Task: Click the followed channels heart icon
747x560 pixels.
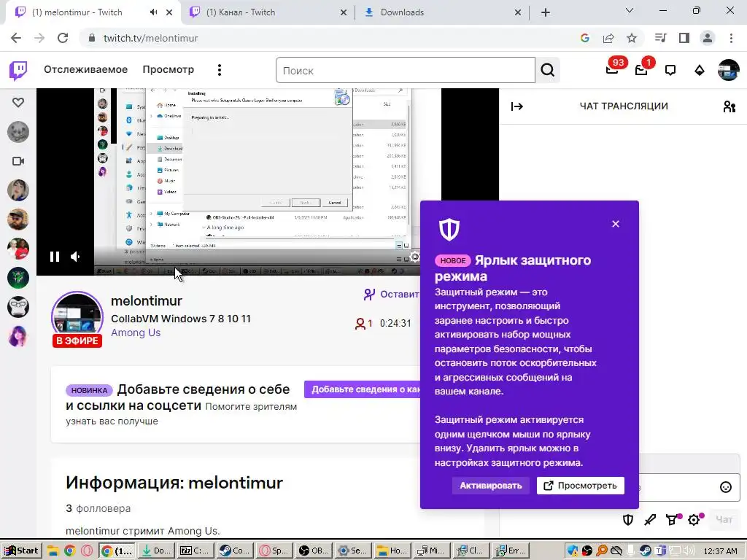Action: point(18,102)
